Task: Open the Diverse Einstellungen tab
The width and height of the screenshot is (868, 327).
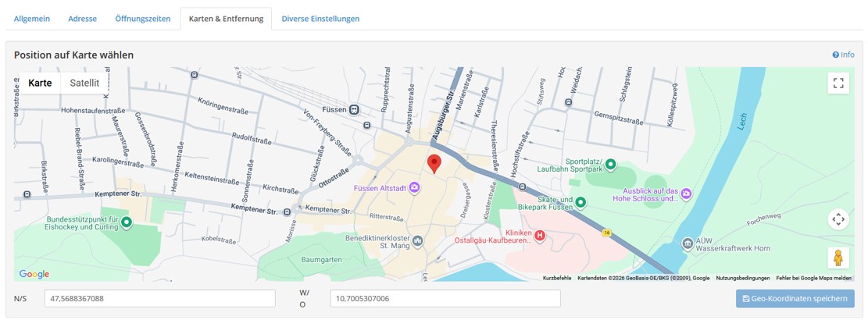Action: [x=320, y=19]
